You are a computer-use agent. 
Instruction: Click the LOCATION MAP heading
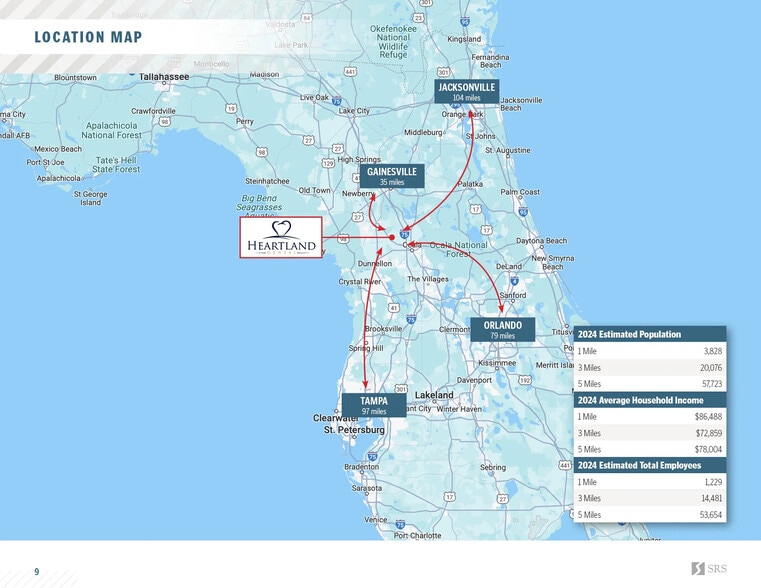tap(88, 37)
